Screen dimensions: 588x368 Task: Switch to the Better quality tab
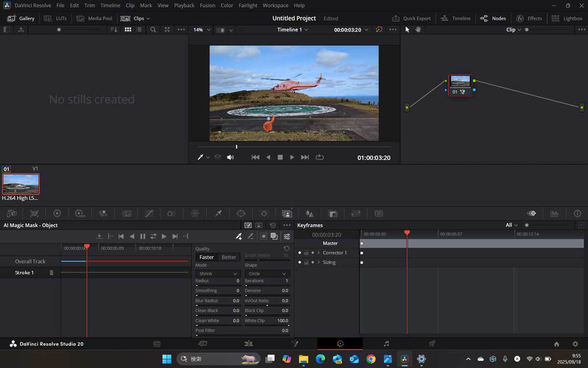point(229,257)
